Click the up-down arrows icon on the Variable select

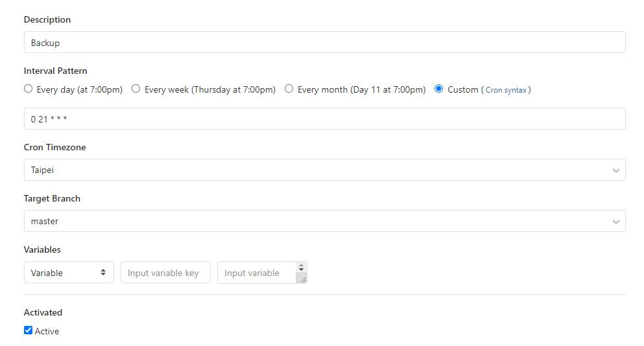(x=103, y=272)
